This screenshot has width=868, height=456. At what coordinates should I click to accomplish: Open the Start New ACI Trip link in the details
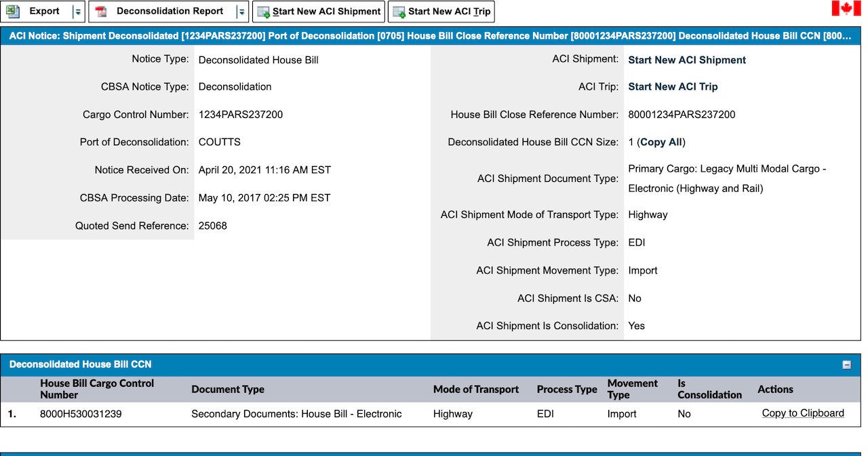[x=672, y=87]
